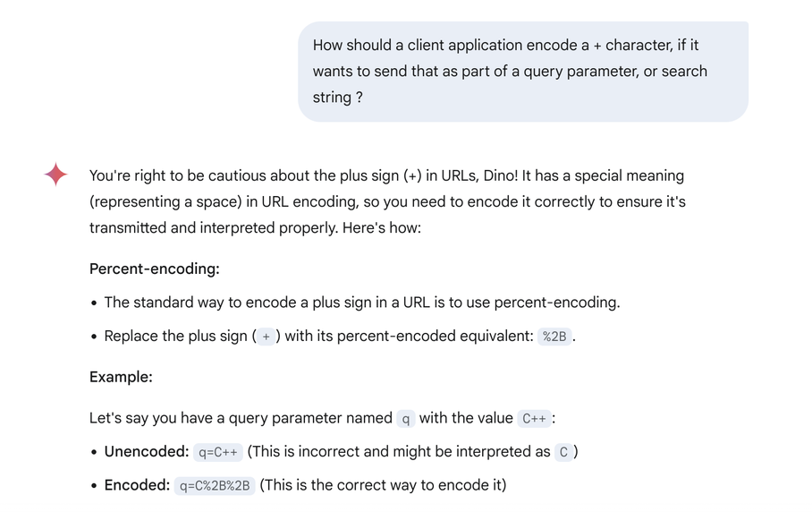Click the lone C code chip
This screenshot has width=812, height=512.
(563, 452)
